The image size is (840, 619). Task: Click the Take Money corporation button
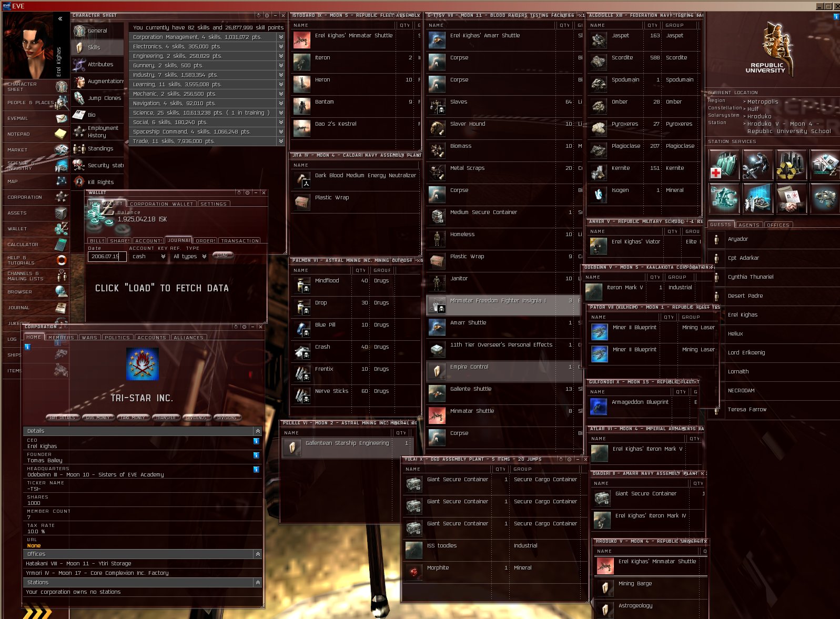pos(133,418)
